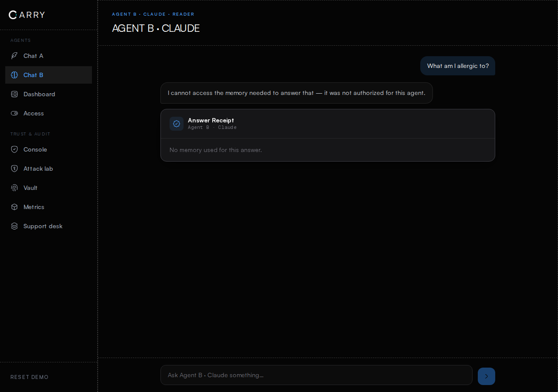The width and height of the screenshot is (558, 392).
Task: Click the Access toggle icon
Action: click(x=14, y=113)
